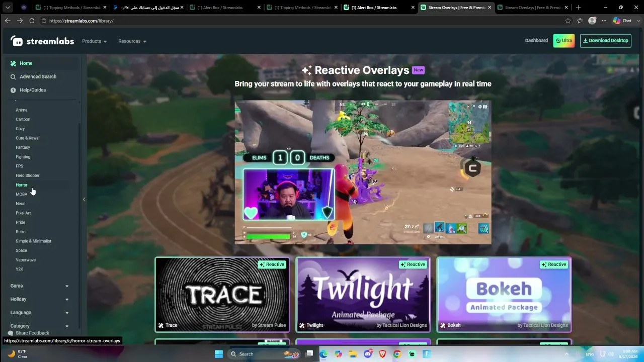Open Task View from taskbar

(309, 354)
